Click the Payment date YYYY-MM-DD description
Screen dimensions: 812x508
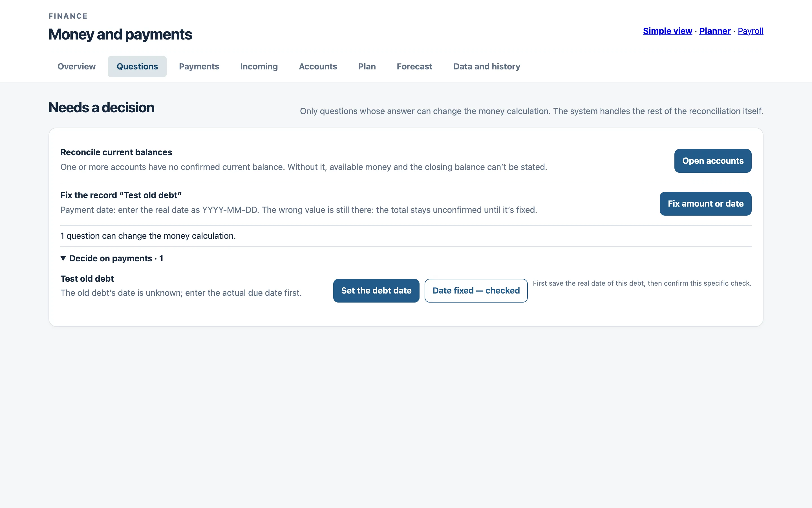click(299, 210)
